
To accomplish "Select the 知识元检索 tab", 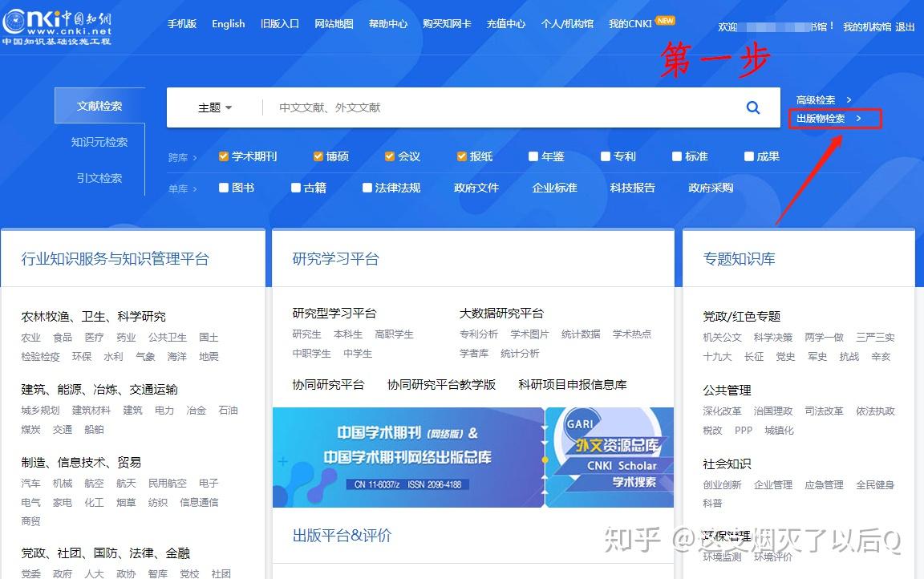I will pyautogui.click(x=99, y=142).
